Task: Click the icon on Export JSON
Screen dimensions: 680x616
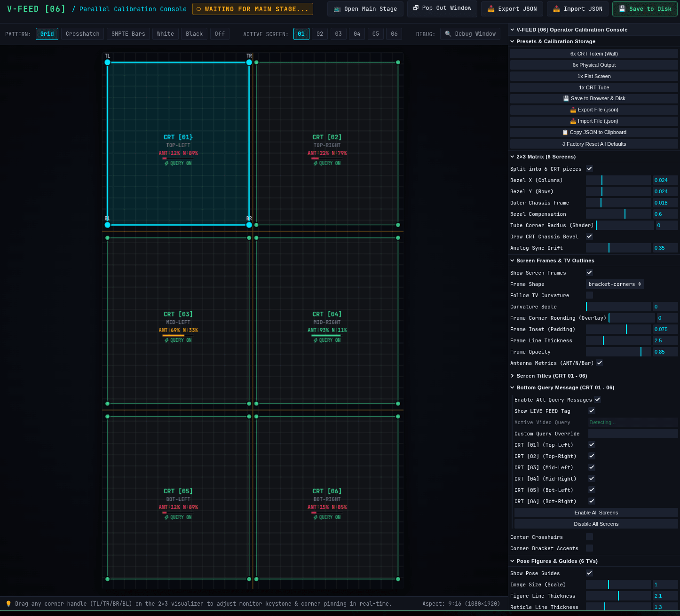Action: click(x=491, y=9)
